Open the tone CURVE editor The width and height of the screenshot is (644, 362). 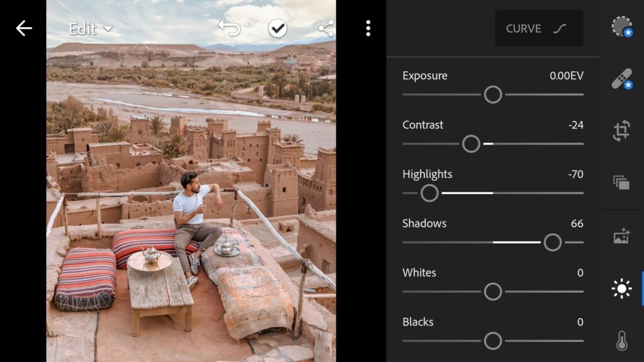539,28
